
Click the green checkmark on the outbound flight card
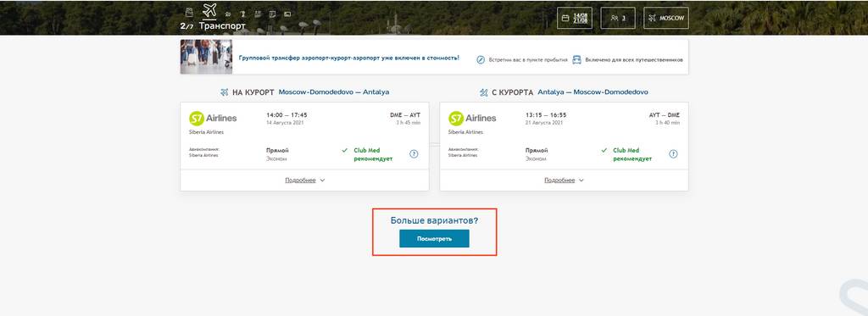344,150
